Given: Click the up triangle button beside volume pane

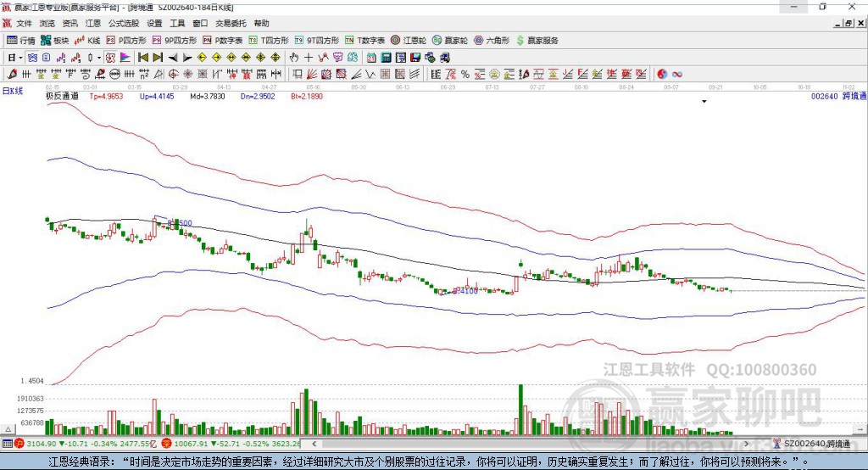Looking at the screenshot, I should (x=8, y=429).
